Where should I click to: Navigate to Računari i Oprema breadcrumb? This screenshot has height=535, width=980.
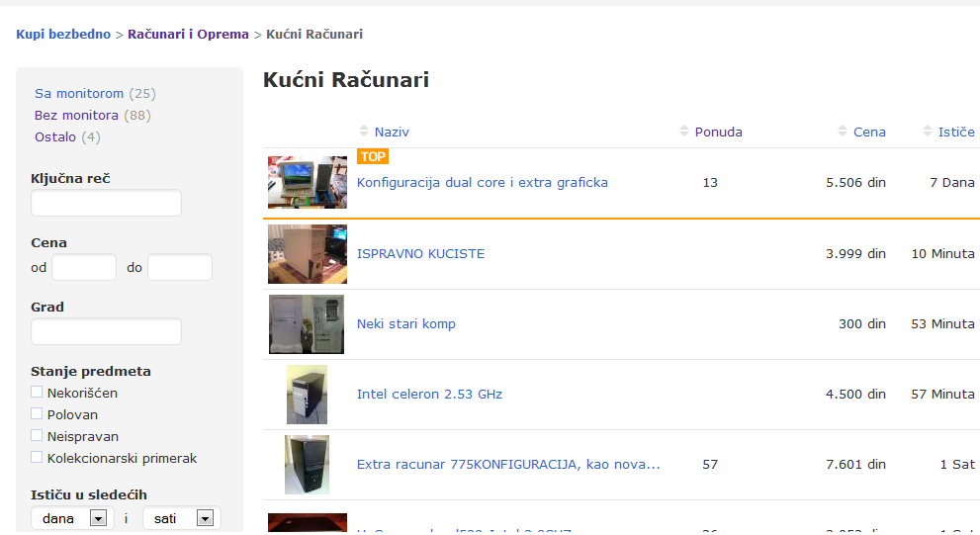(x=188, y=34)
